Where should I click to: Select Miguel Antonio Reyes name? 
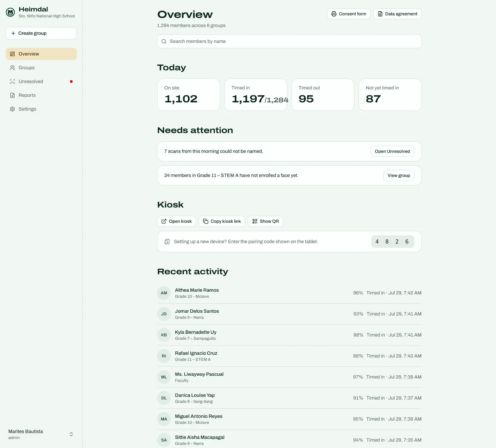tap(199, 416)
